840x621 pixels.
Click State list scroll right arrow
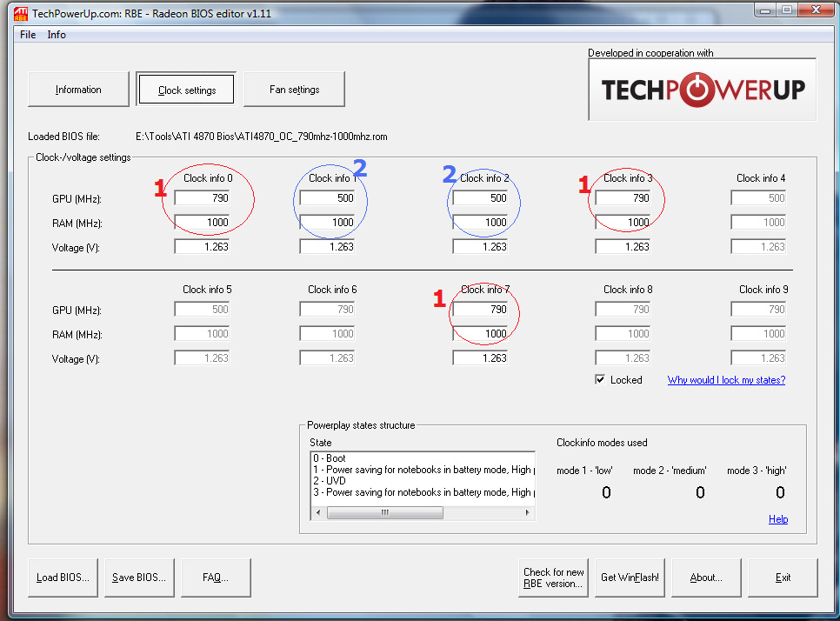[x=528, y=513]
